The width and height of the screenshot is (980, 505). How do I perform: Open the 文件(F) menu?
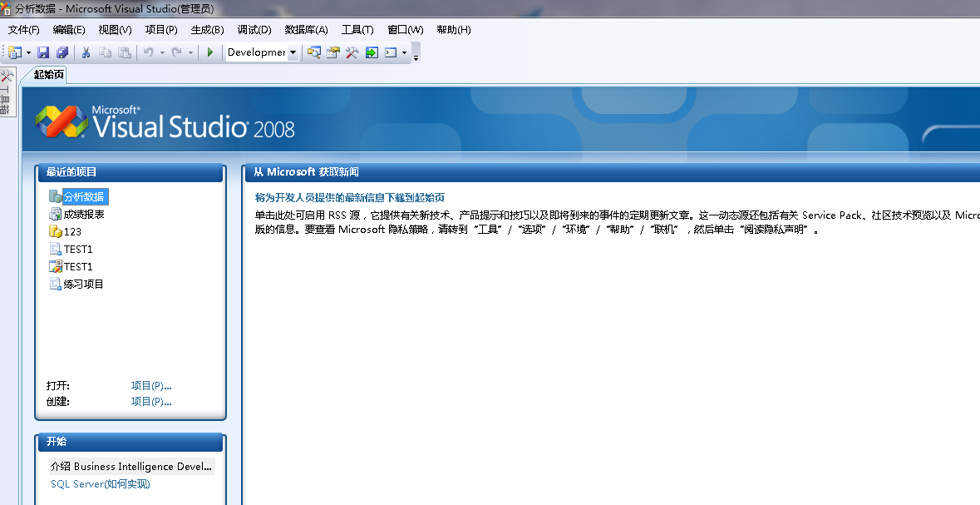coord(24,29)
